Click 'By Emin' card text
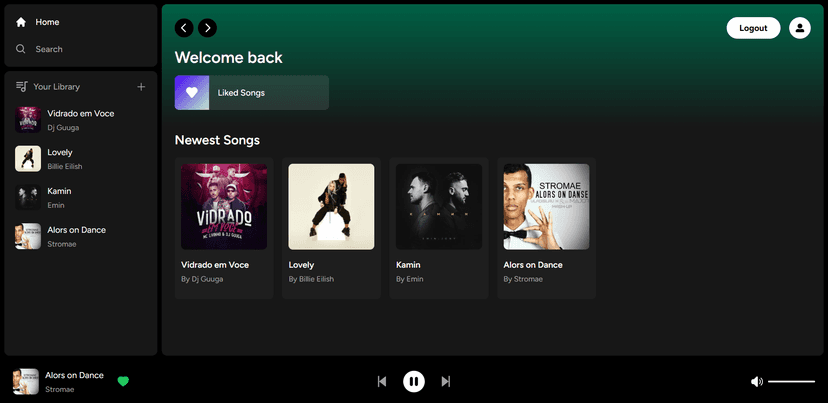This screenshot has width=828, height=403. coord(410,279)
